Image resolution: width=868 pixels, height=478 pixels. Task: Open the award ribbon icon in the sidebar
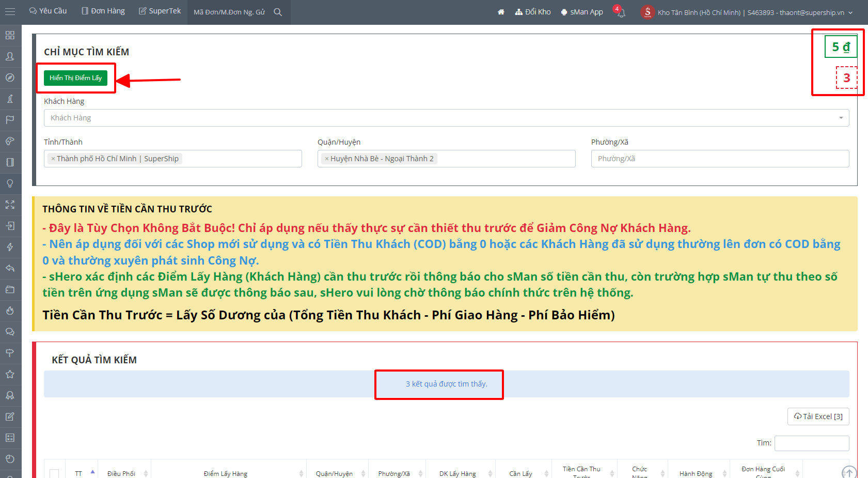10,395
